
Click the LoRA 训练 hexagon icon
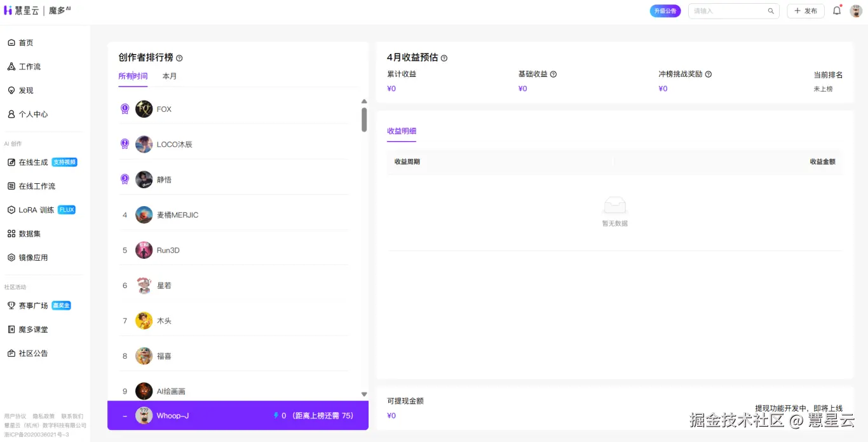(x=11, y=210)
